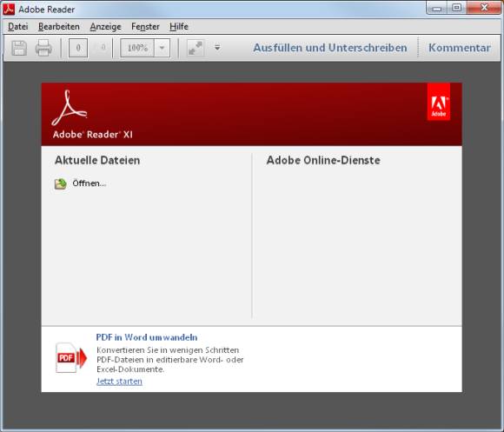
Task: Click the Adobe logo badge in banner
Action: tap(439, 102)
